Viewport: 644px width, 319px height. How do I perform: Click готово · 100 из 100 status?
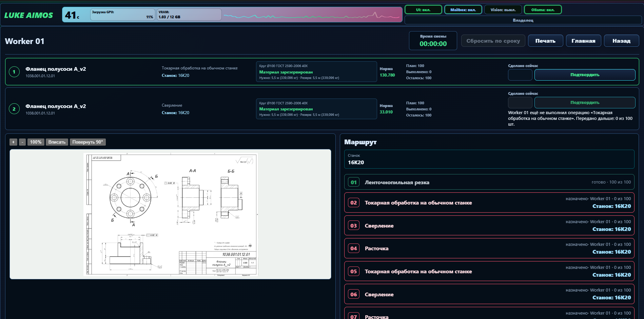tap(611, 182)
